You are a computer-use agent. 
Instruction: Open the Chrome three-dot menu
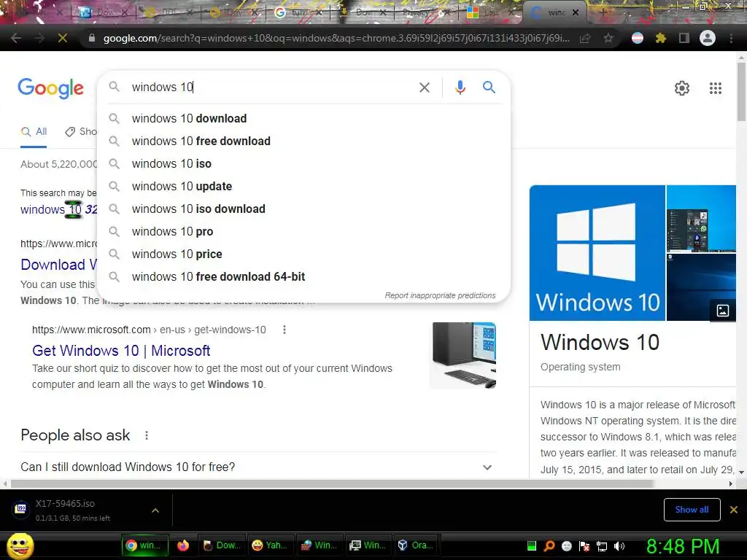pos(731,38)
